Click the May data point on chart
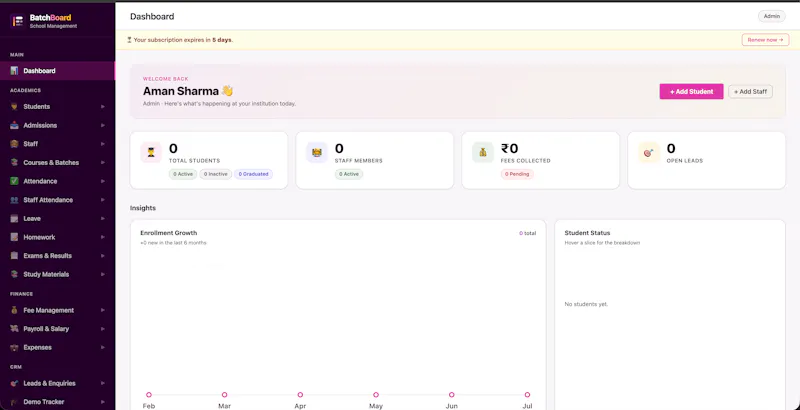 click(376, 395)
